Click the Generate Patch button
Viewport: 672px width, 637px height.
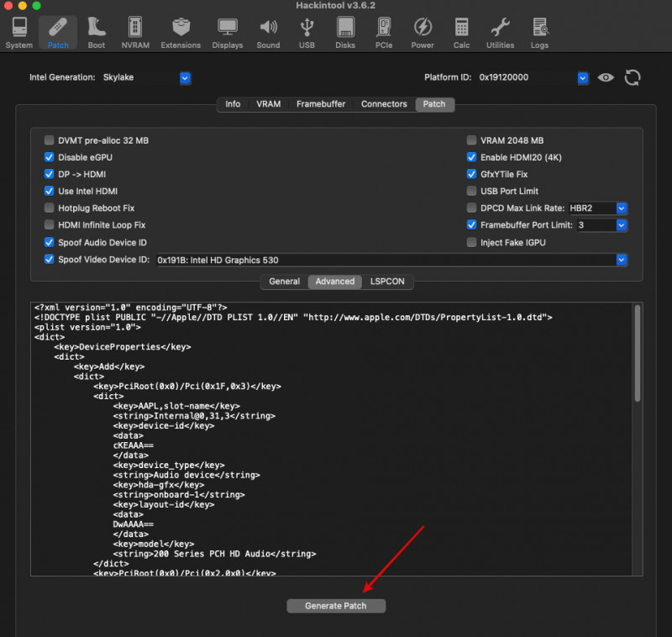(x=335, y=606)
